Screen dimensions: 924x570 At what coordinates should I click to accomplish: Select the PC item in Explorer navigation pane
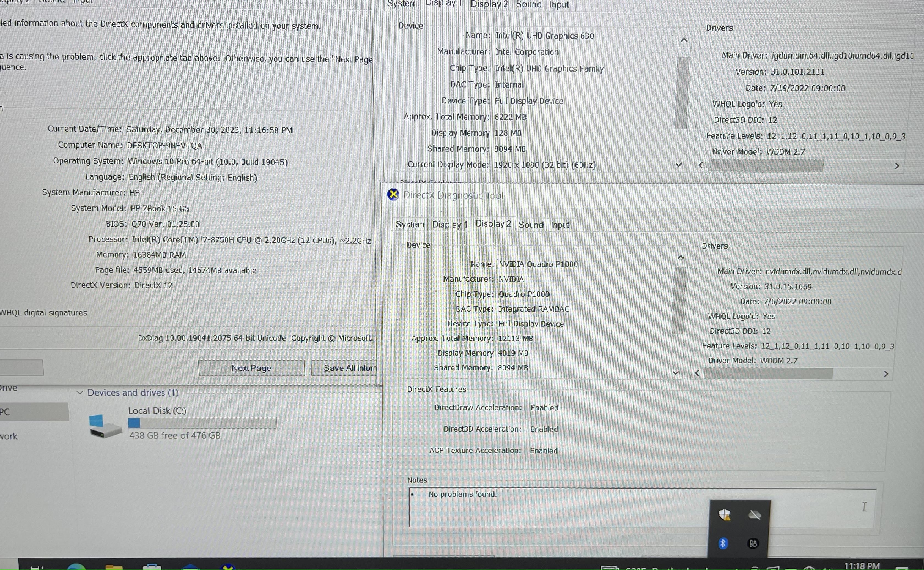(x=34, y=412)
